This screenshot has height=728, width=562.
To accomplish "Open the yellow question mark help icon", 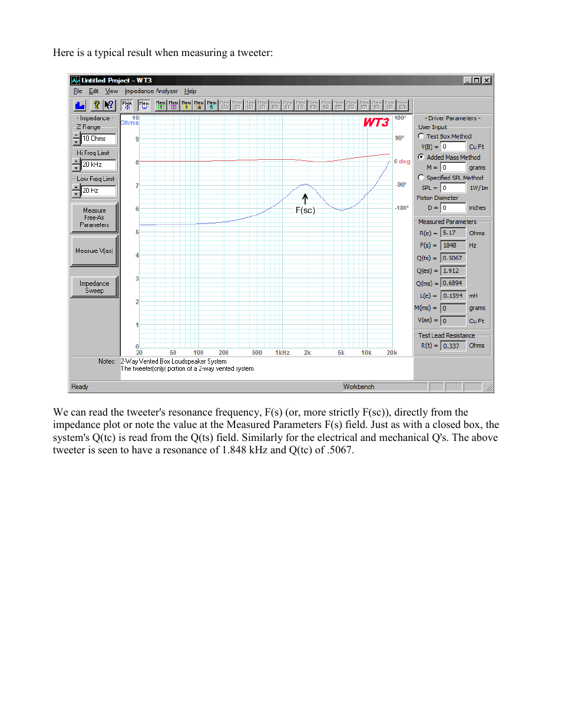I will point(96,105).
